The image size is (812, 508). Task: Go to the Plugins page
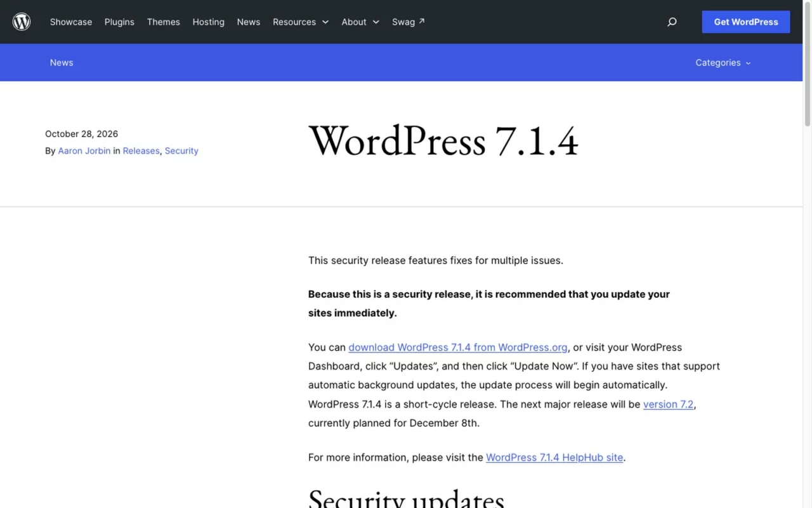pos(119,22)
